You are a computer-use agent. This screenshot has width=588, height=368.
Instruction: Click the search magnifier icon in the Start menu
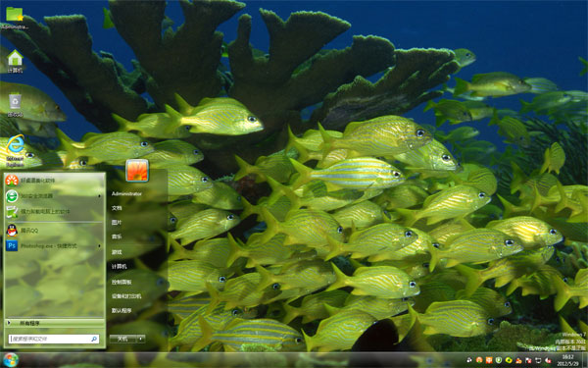click(x=94, y=339)
